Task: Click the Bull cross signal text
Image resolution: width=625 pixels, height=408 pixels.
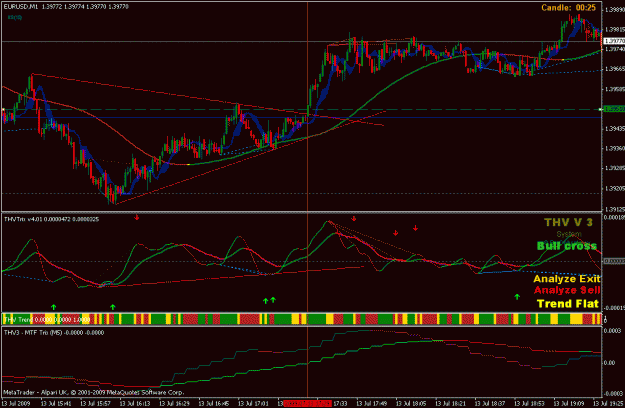Action: (566, 246)
